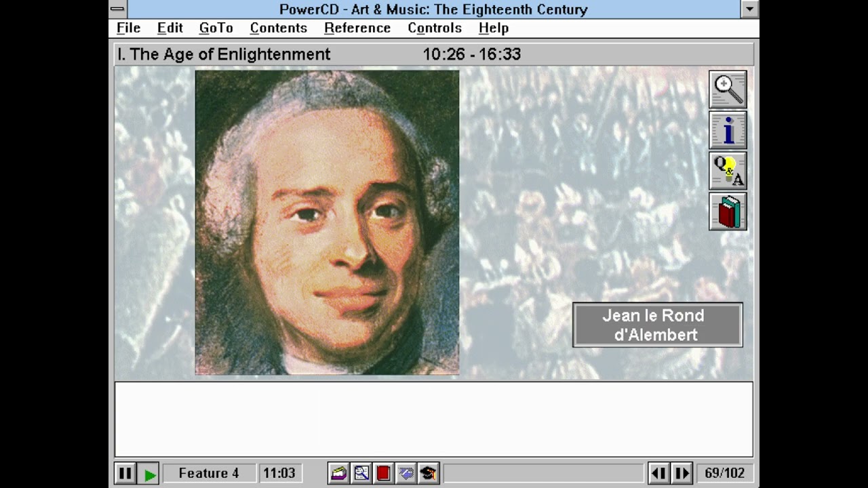Click the title bar minimize arrow
Screen dimensions: 868x488
coord(750,9)
